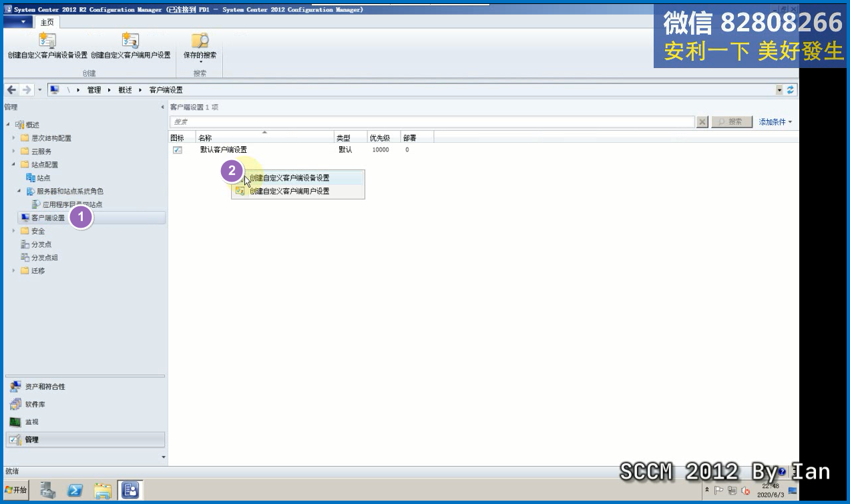This screenshot has width=850, height=504.
Task: Open 软件库 (Software Library) workspace
Action: tap(85, 405)
